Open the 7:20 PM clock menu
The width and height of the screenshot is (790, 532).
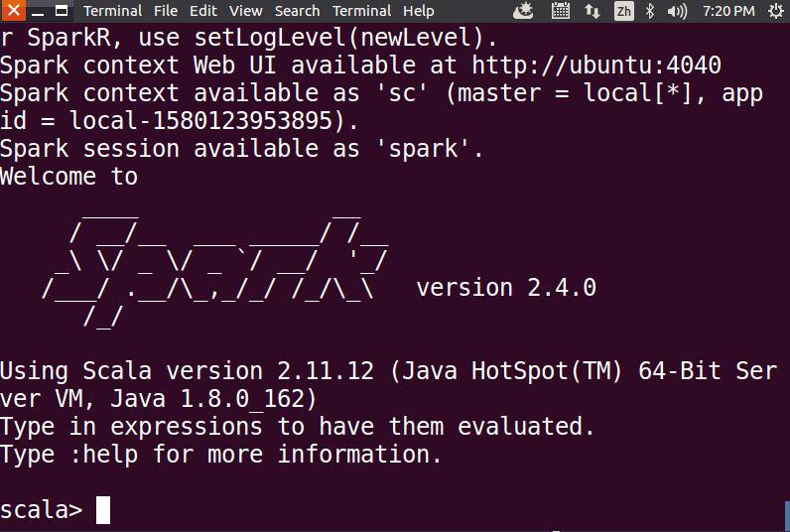pos(728,11)
